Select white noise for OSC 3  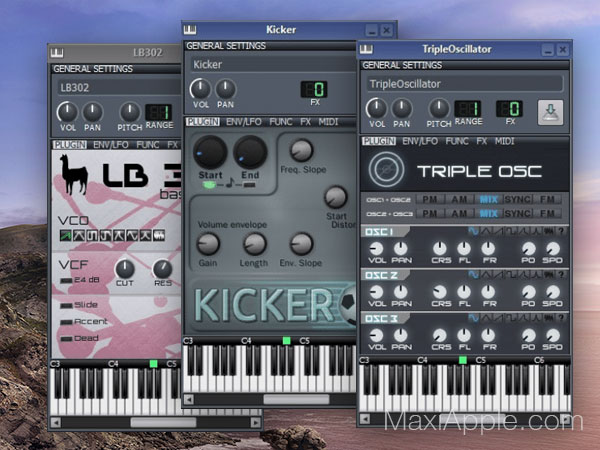(x=549, y=318)
